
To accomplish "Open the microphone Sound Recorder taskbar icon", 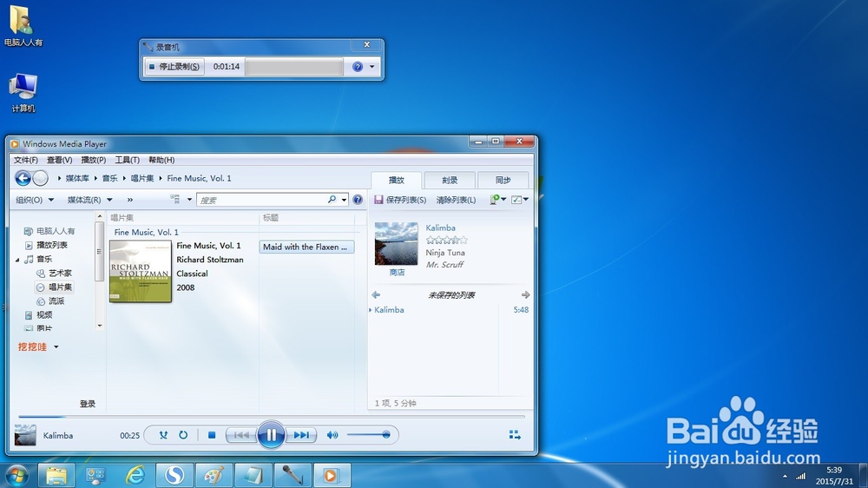I will click(x=293, y=476).
